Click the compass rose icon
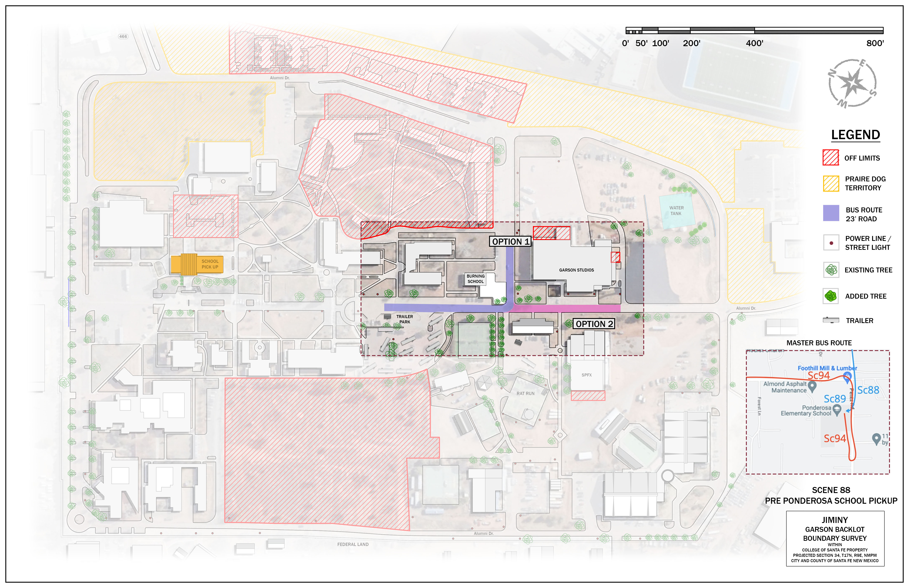Screen dimensions: 909x588 [852, 83]
